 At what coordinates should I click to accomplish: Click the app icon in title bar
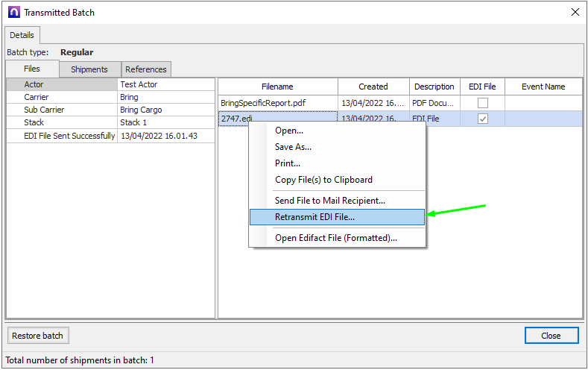(x=13, y=13)
